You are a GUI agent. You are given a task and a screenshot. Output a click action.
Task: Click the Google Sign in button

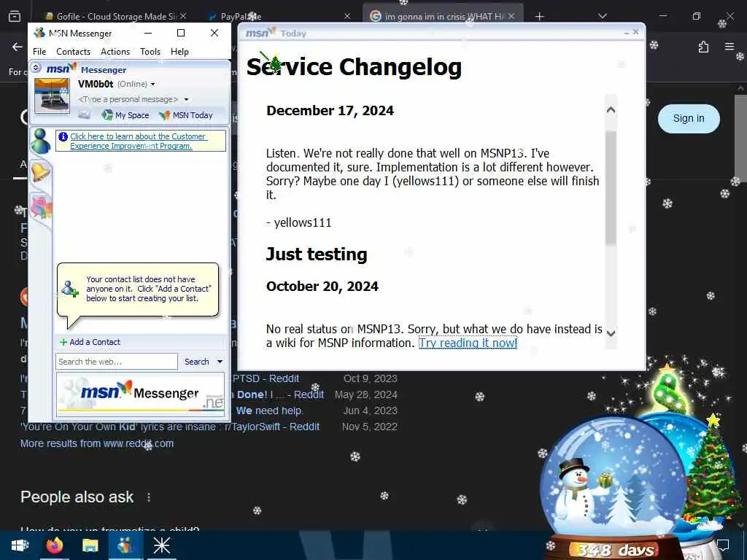[x=689, y=119]
